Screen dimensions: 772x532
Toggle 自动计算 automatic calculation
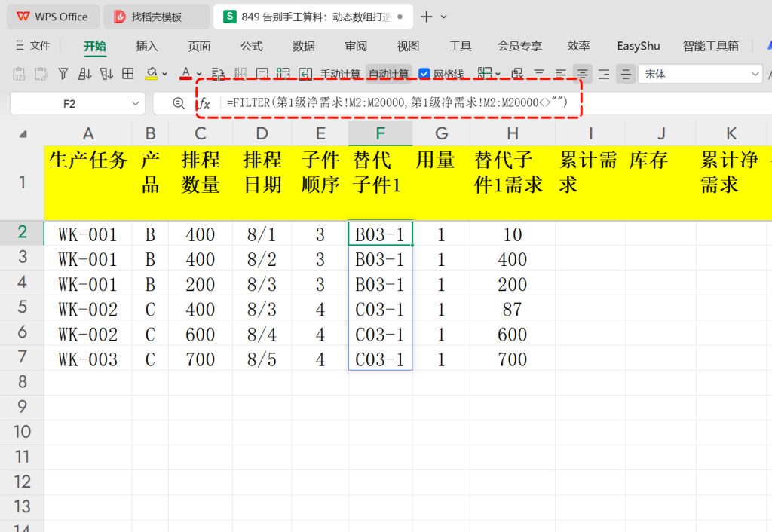[x=388, y=75]
